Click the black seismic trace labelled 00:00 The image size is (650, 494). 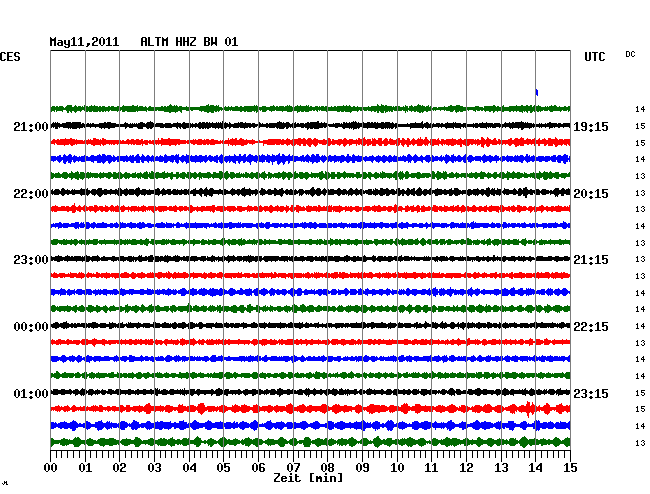[x=310, y=325]
